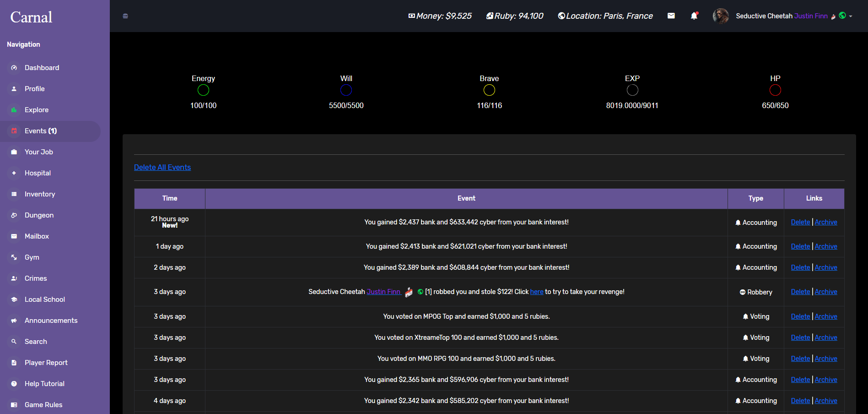Screen dimensions: 868x414
Task: Click the Carnal logo
Action: point(31,17)
